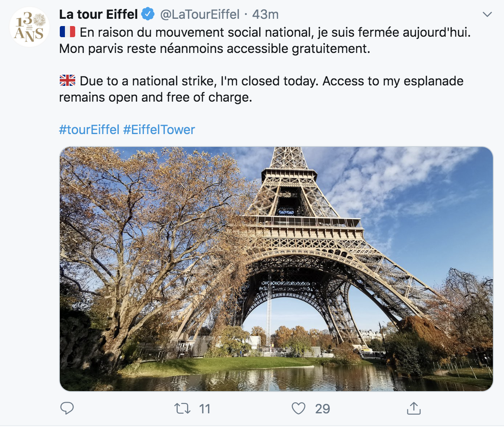
Task: Reply to the La tour Eiffel tweet
Action: 67,409
